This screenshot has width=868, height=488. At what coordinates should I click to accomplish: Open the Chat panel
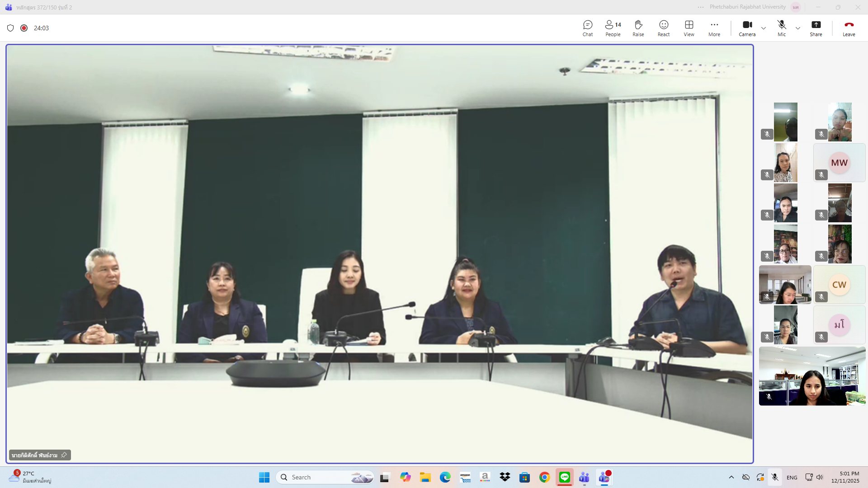point(587,28)
